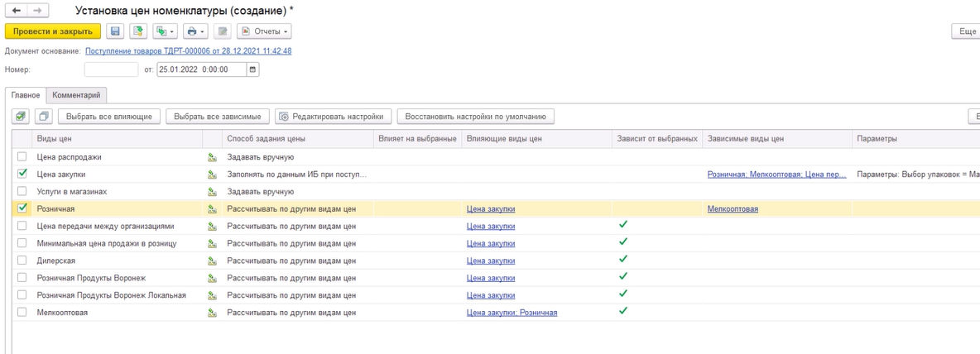
Task: Tick the Мелкооптовая checkbox
Action: 22,313
